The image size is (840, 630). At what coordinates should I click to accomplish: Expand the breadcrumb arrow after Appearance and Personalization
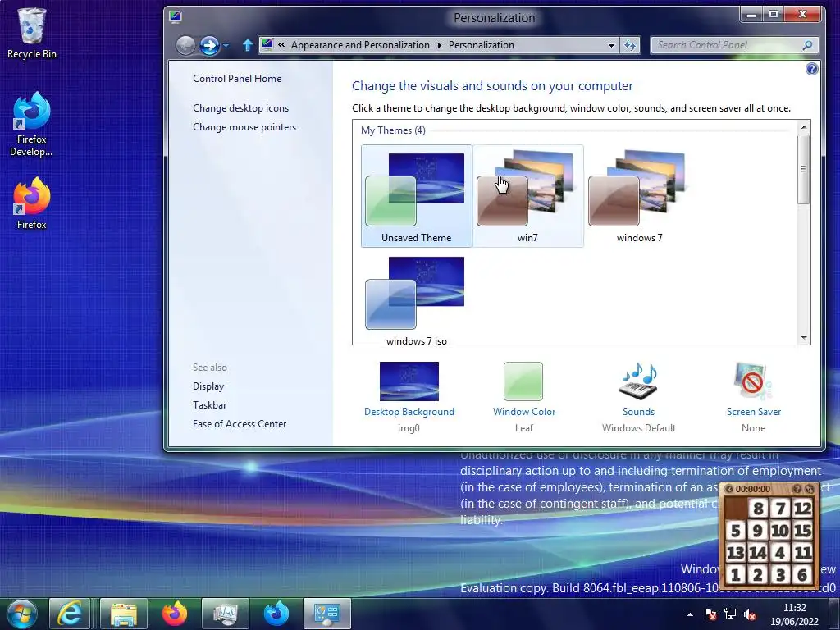pos(440,45)
